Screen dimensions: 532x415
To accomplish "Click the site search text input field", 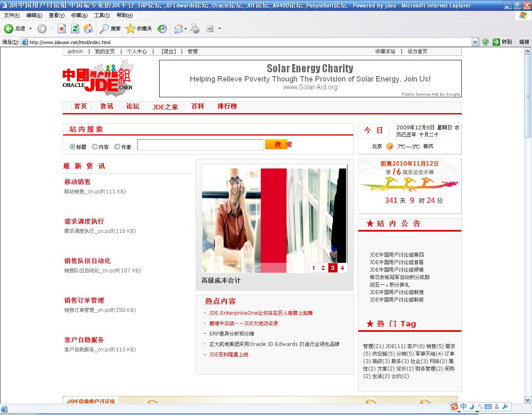I will point(200,145).
